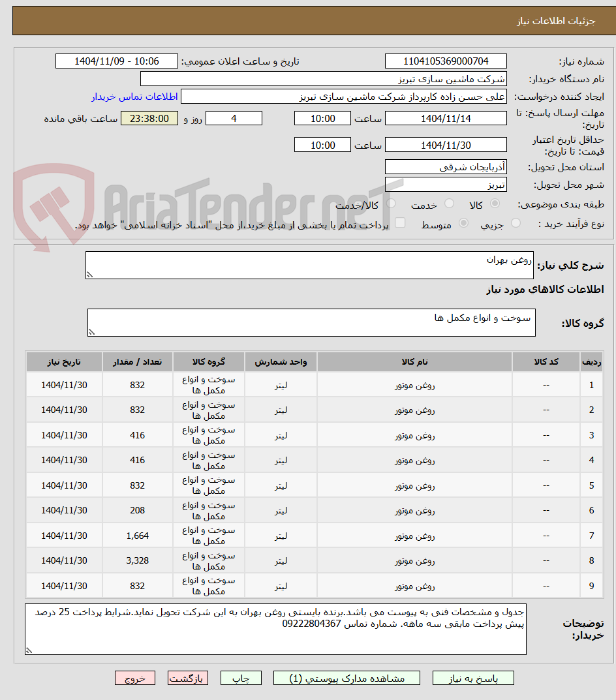
Task: Click the buyer name field شرکت ماشین سازی تبریز
Action: 324,79
